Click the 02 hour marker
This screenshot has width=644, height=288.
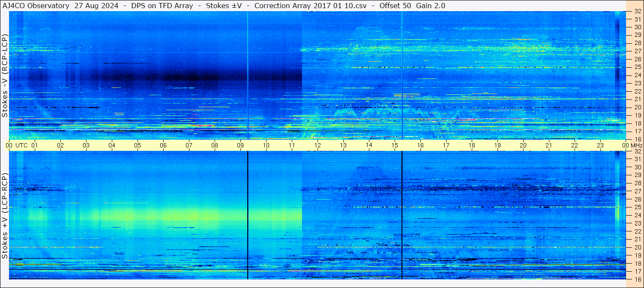pyautogui.click(x=60, y=145)
